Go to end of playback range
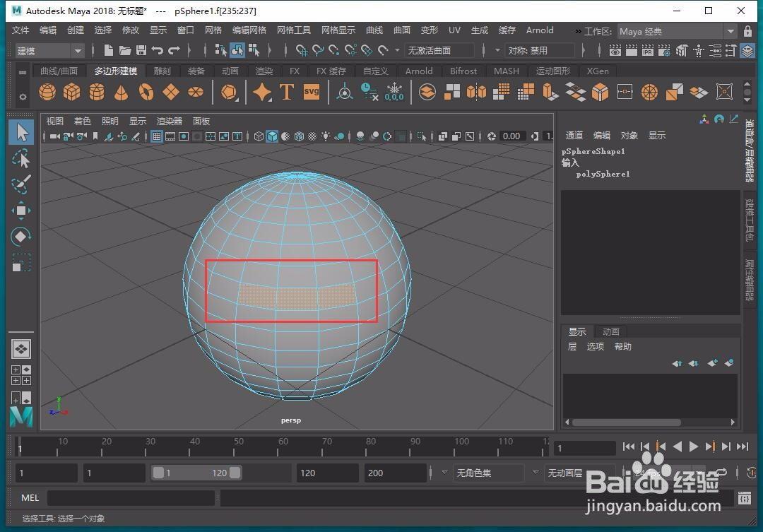 tap(743, 447)
